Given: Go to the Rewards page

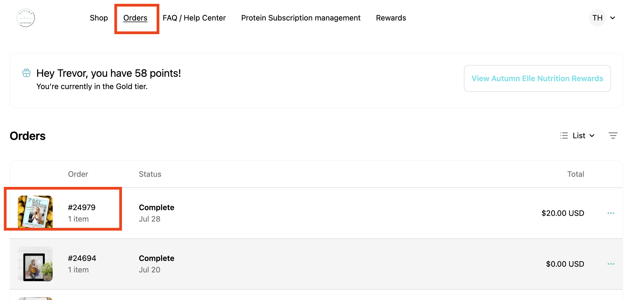Looking at the screenshot, I should pos(391,18).
